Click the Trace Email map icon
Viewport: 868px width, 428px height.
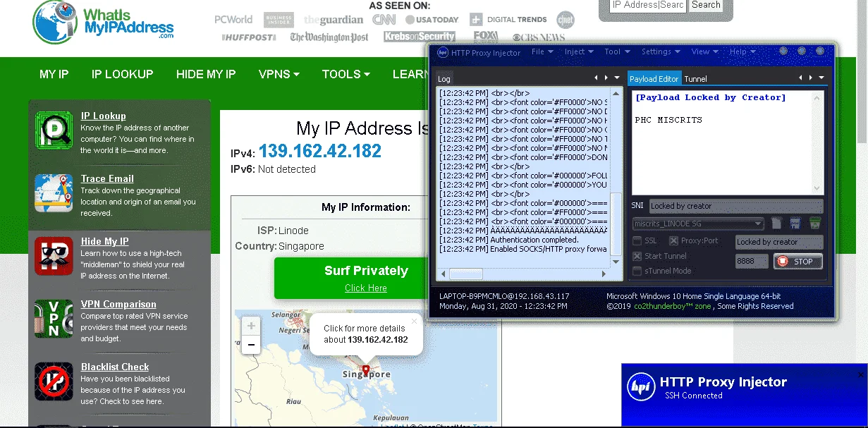(x=54, y=193)
